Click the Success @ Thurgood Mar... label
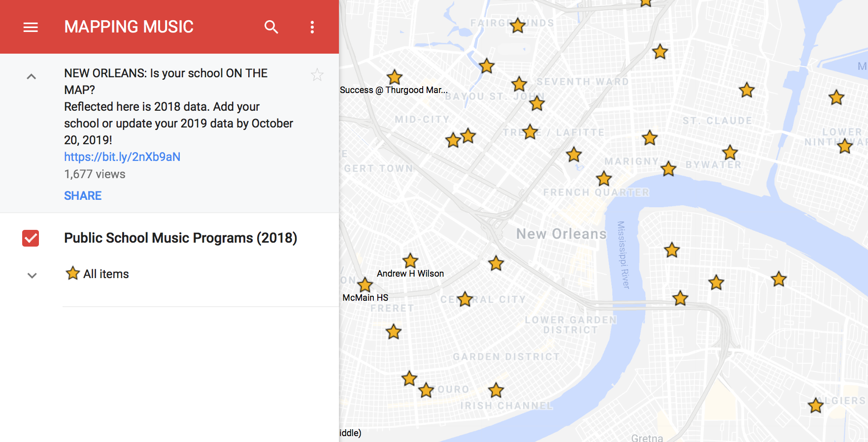Viewport: 868px width, 442px height. [x=394, y=90]
